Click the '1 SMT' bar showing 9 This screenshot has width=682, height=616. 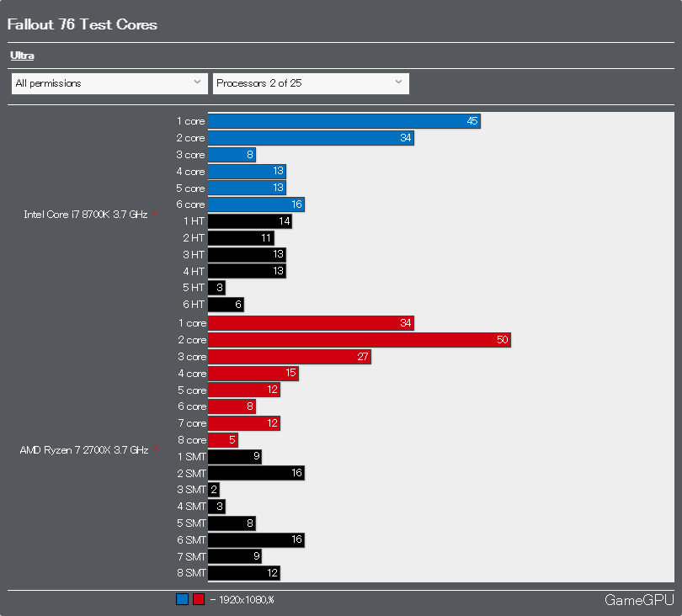point(235,457)
